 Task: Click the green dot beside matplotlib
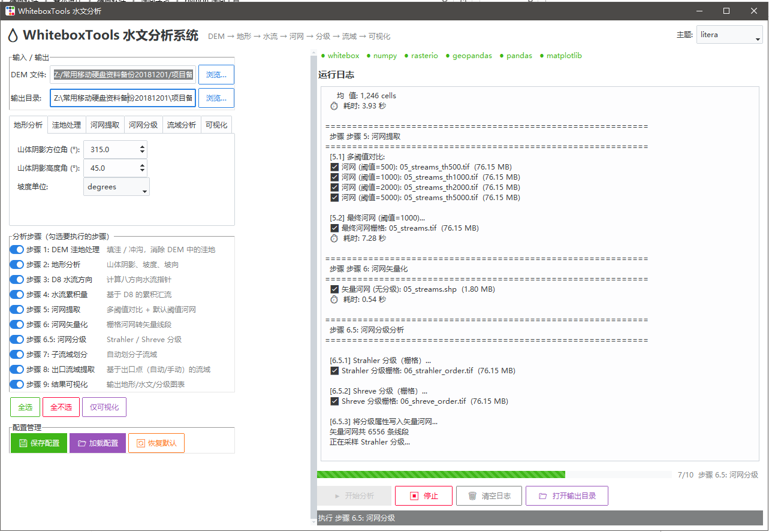542,56
